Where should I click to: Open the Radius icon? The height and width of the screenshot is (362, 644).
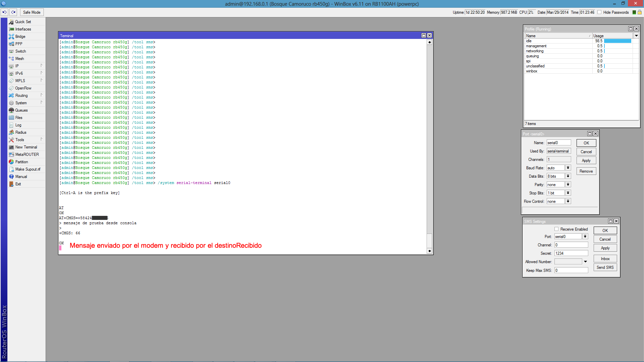click(x=11, y=132)
